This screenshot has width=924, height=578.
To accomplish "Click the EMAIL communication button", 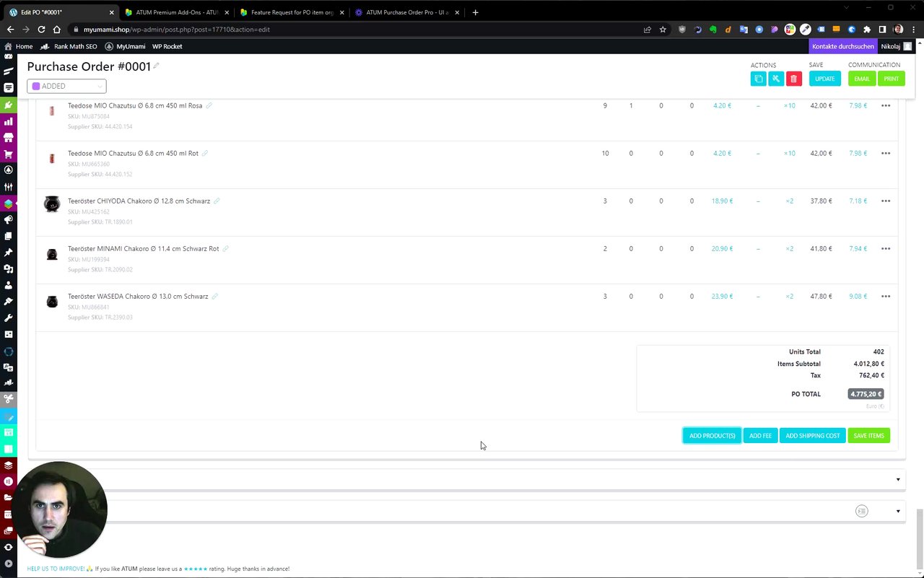I will click(862, 79).
